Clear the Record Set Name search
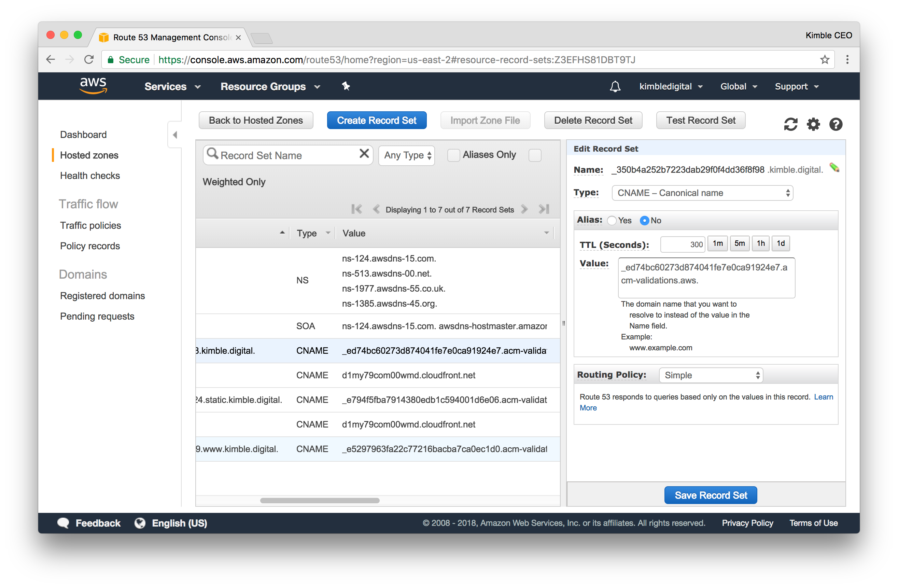Viewport: 898px width, 588px height. click(x=364, y=154)
